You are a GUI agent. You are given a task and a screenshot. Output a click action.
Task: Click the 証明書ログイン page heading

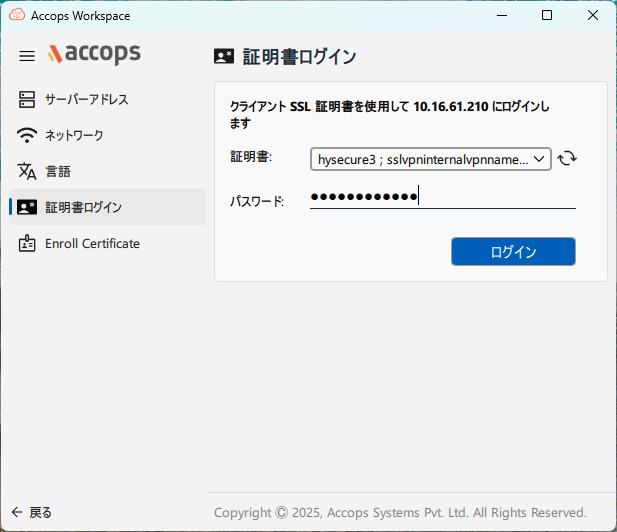(x=299, y=57)
